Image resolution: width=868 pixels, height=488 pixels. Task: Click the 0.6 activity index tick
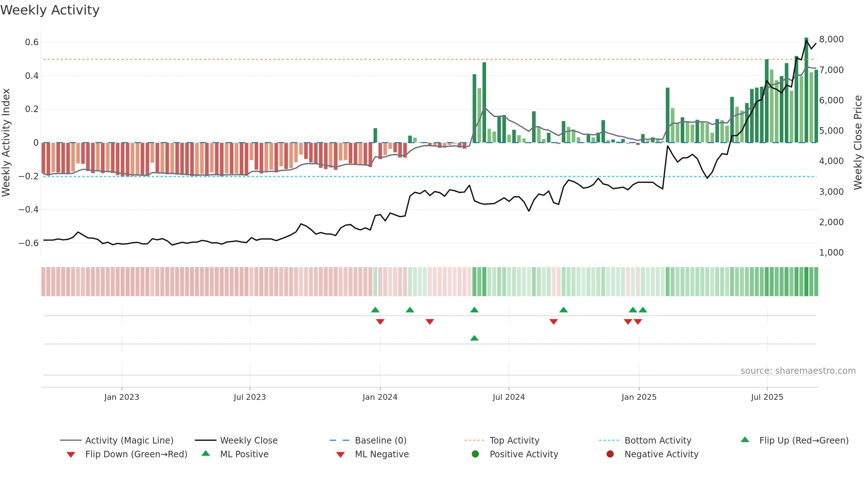tap(32, 42)
